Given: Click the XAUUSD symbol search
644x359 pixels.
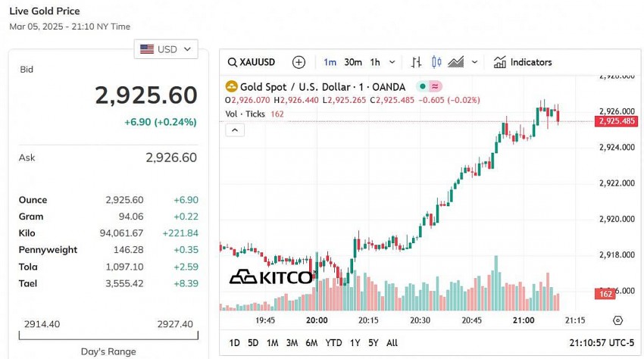Looking at the screenshot, I should (x=252, y=62).
